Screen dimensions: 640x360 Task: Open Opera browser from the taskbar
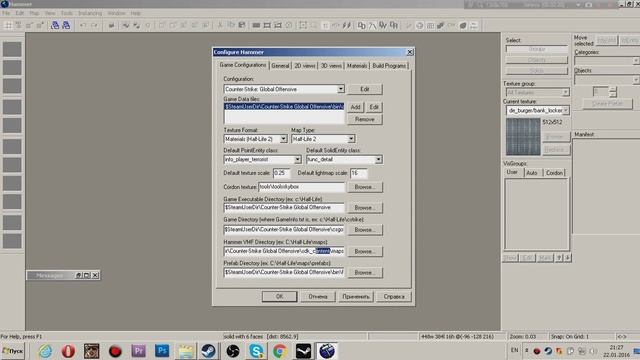coord(68,351)
